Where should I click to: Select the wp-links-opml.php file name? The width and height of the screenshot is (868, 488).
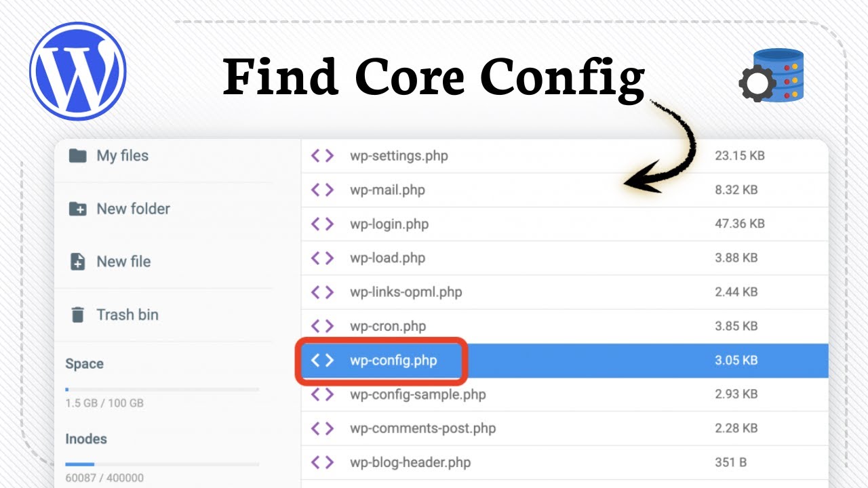[x=406, y=292]
